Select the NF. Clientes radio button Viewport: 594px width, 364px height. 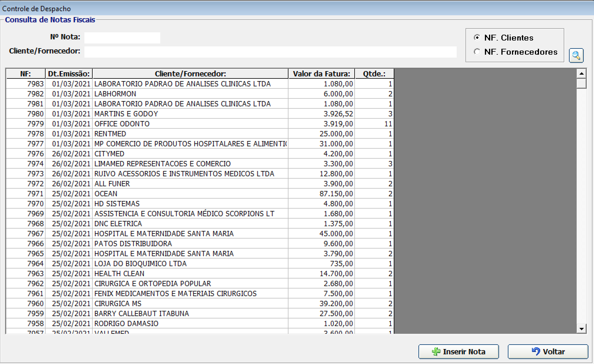pyautogui.click(x=477, y=38)
